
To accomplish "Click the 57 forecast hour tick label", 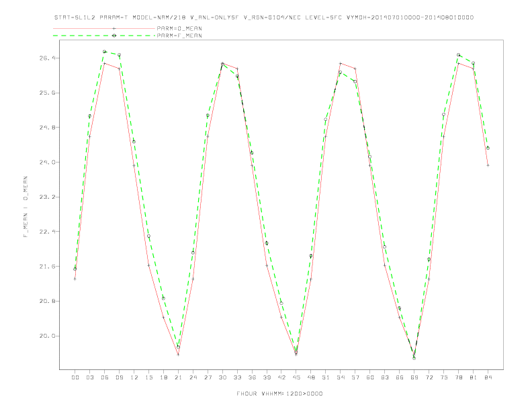I will (355, 377).
